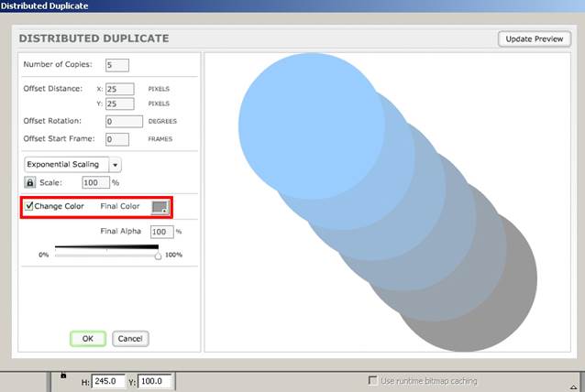Screen dimensions: 585x392
Task: Click the Final Alpha percentage field
Action: point(162,232)
